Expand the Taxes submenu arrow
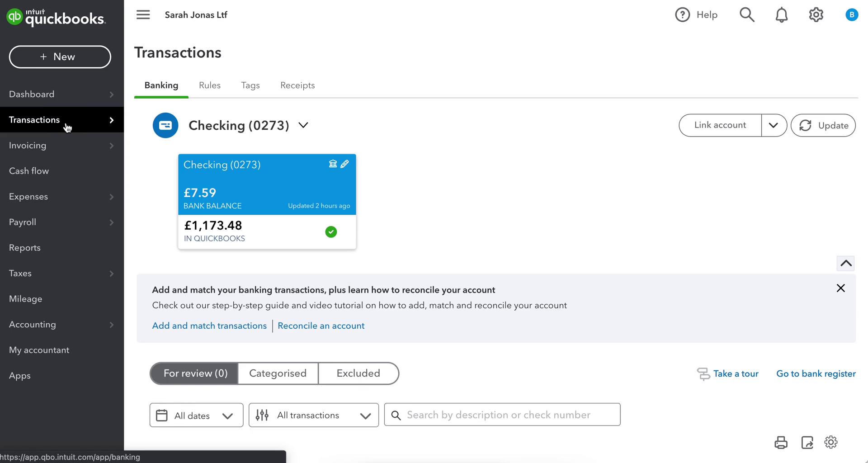The width and height of the screenshot is (868, 463). point(111,274)
